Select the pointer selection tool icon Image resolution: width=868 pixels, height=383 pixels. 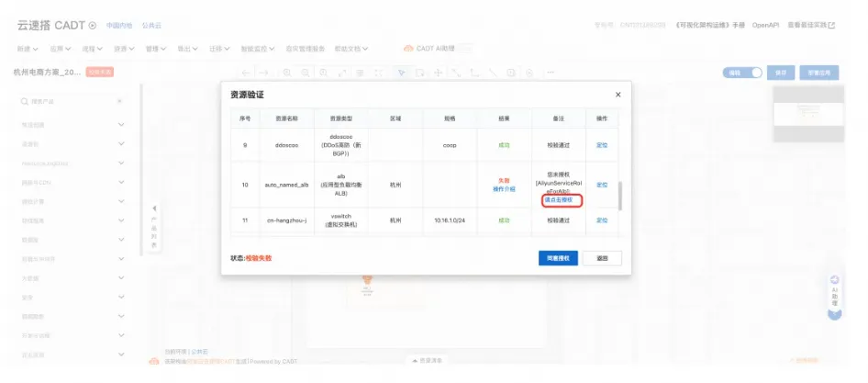pyautogui.click(x=402, y=73)
